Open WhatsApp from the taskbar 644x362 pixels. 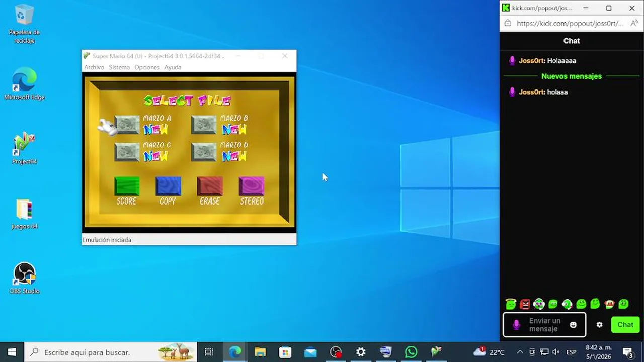point(411,352)
